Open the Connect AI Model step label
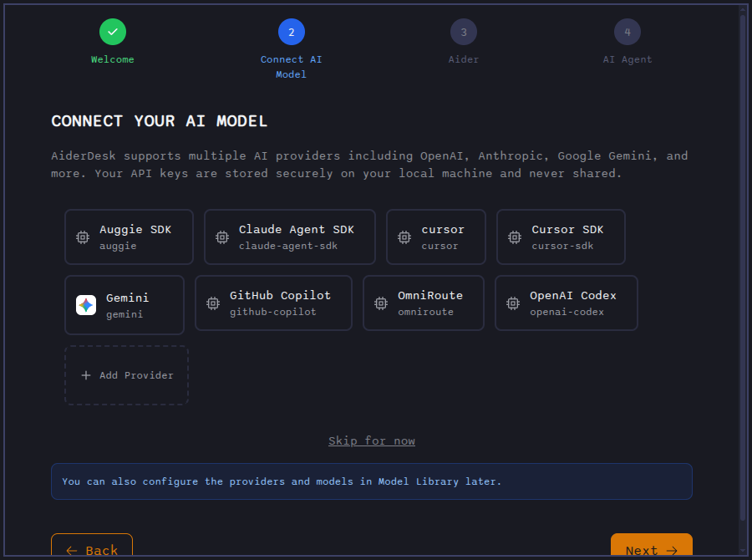752x560 pixels. tap(291, 67)
